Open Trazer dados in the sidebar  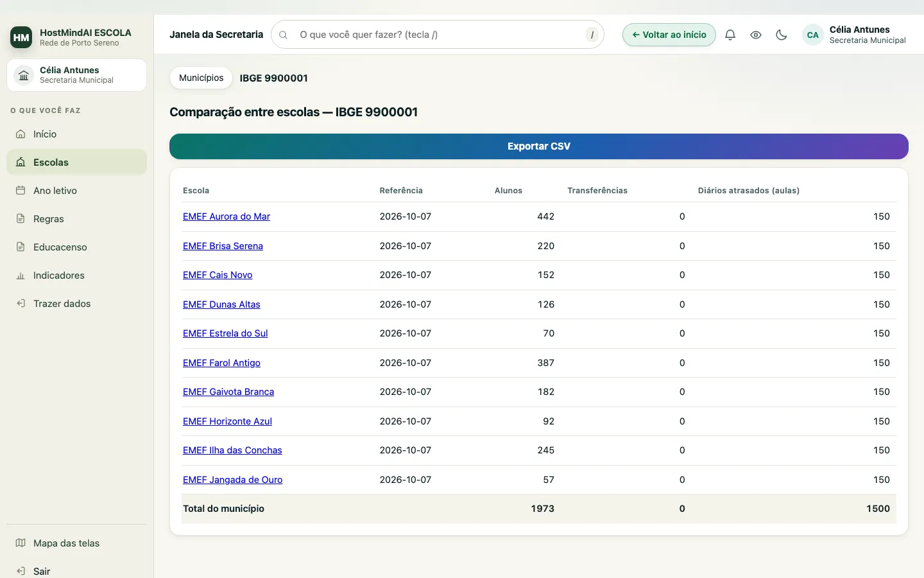(76, 304)
